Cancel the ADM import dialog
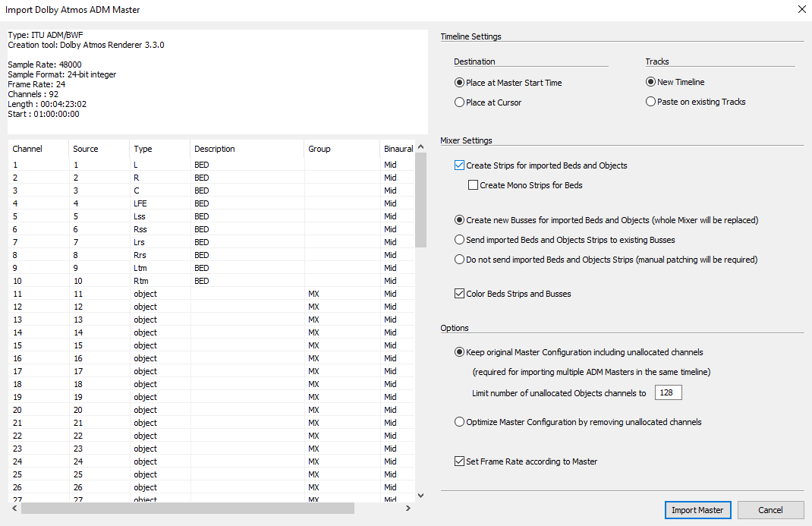The image size is (812, 526). (770, 510)
